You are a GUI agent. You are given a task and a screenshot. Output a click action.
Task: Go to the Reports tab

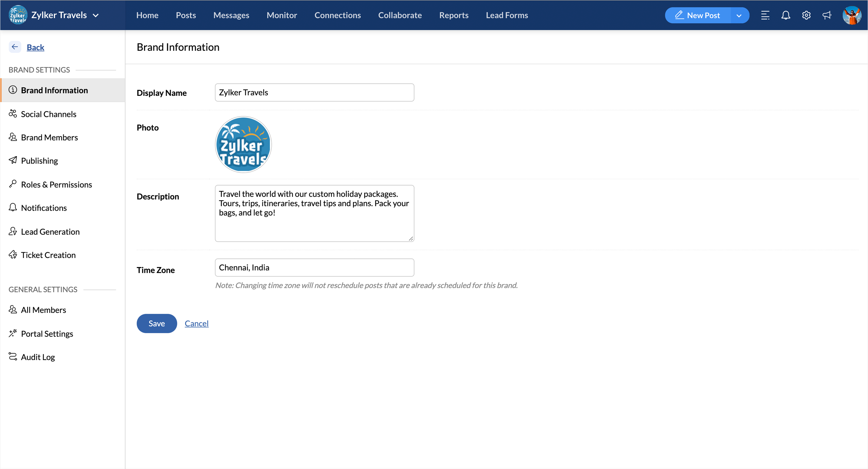[454, 15]
